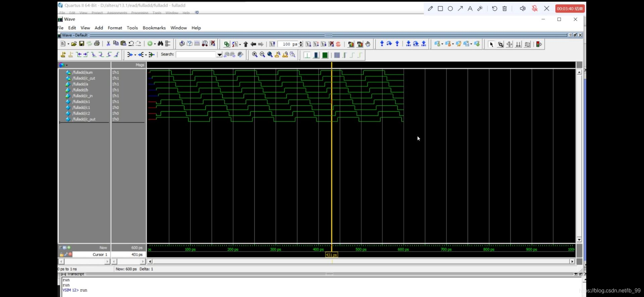The image size is (644, 297).
Task: Cut selection with the scissors icon
Action: coord(108,44)
